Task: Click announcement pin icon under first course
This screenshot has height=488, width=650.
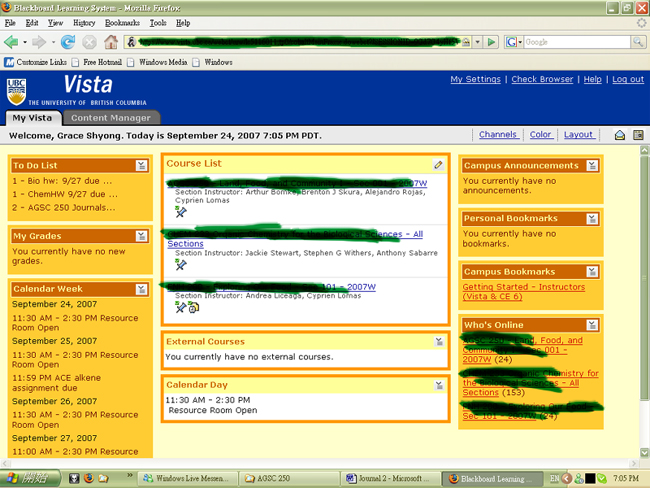Action: [x=181, y=212]
